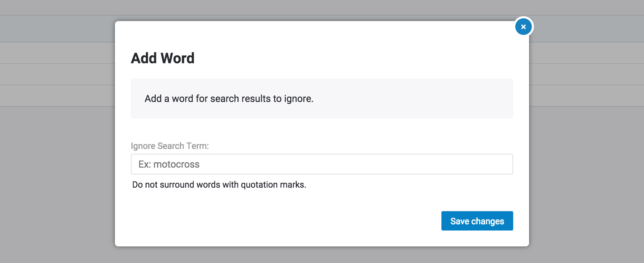Close the Add Word dialog
This screenshot has width=644, height=263.
(x=523, y=27)
